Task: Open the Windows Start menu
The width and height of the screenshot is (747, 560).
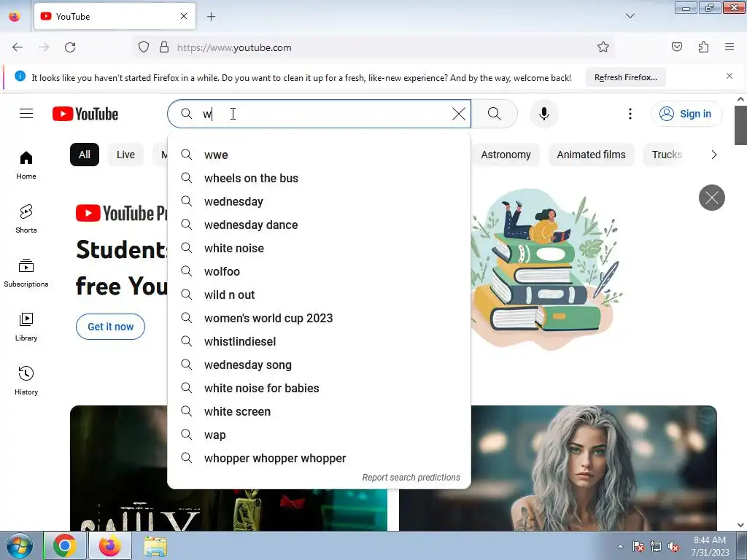Action: pyautogui.click(x=20, y=546)
